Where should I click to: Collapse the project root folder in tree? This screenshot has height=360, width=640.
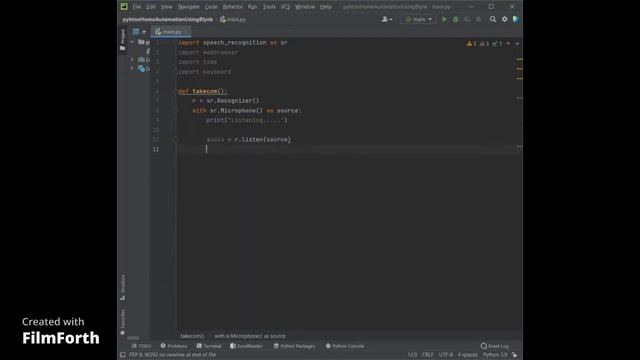coord(132,42)
